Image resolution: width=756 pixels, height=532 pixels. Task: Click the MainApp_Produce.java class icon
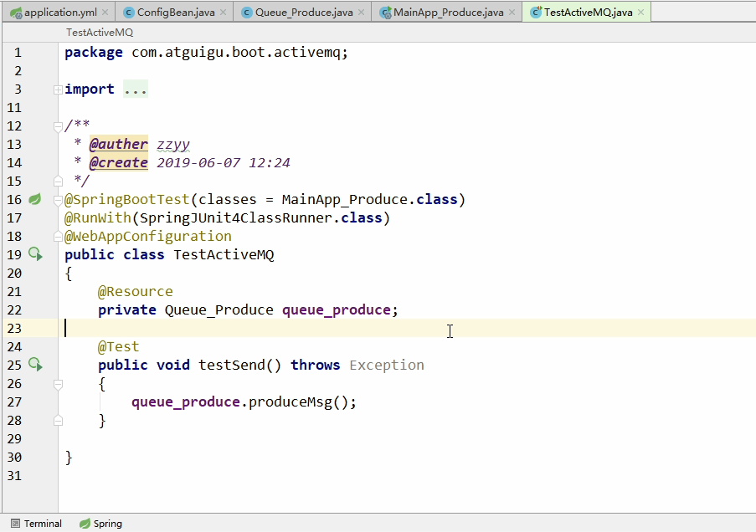(x=385, y=13)
